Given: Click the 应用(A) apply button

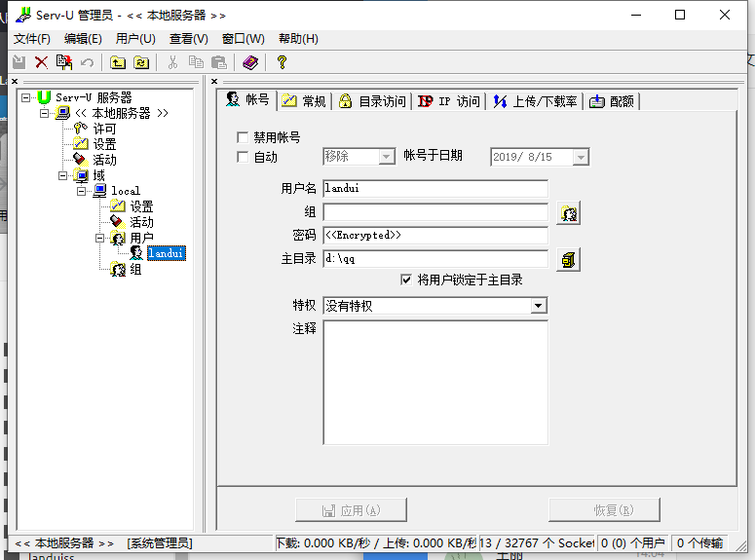Looking at the screenshot, I should [x=351, y=510].
